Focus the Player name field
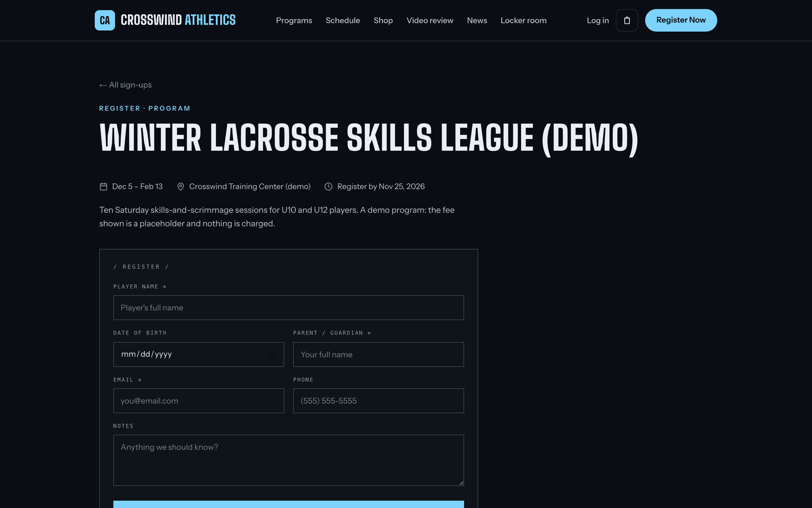This screenshot has height=508, width=812. [x=288, y=307]
